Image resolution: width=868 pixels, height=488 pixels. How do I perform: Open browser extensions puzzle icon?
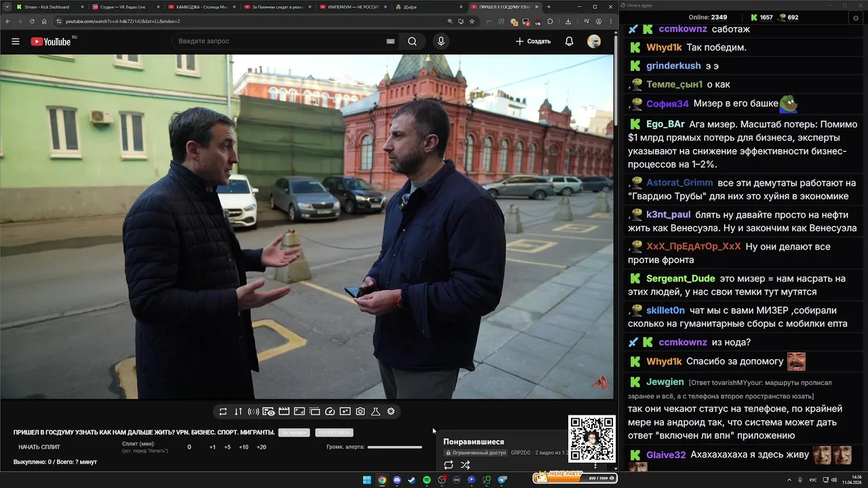pos(550,21)
